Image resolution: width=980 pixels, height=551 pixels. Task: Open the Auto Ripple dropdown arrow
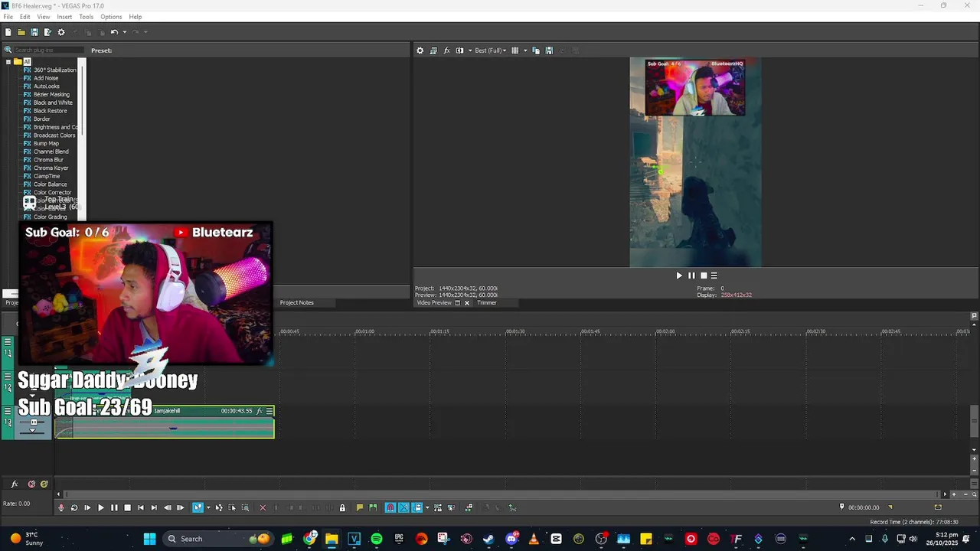426,507
